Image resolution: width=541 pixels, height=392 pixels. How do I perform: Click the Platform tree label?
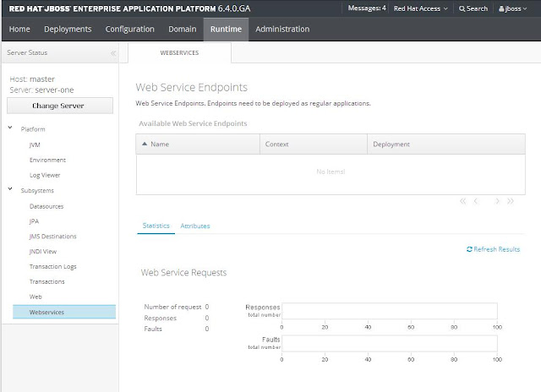coord(33,129)
